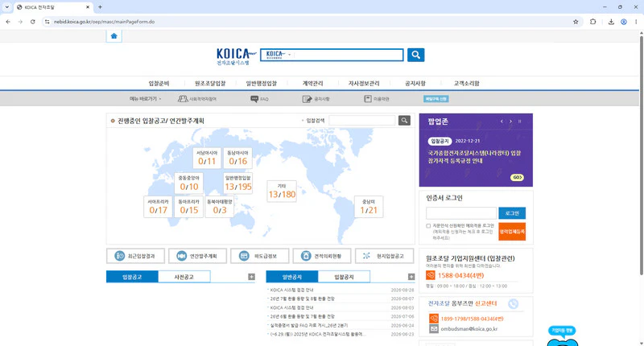Click the blue 메일구독 신청 button
644x346 pixels.
(436, 99)
